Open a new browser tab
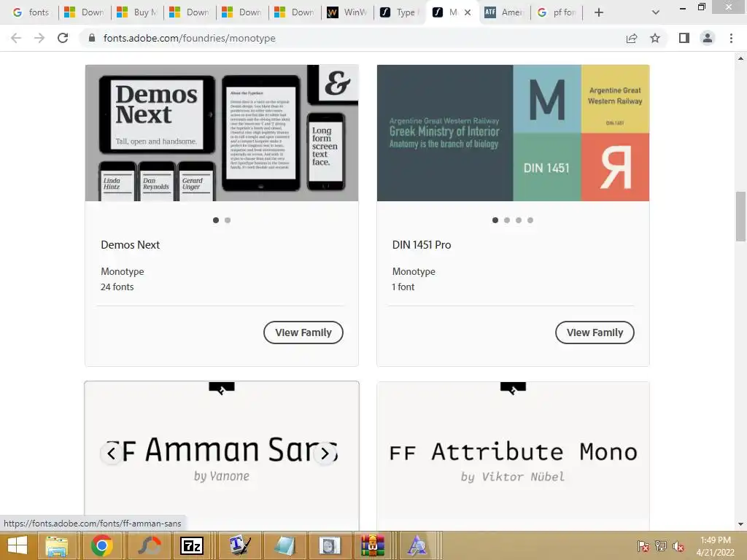Image resolution: width=747 pixels, height=560 pixels. [x=599, y=12]
